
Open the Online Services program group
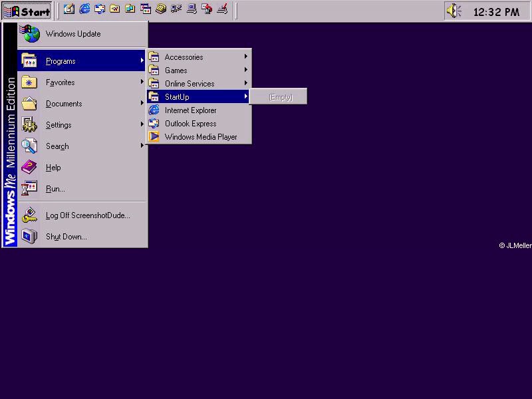(x=199, y=84)
